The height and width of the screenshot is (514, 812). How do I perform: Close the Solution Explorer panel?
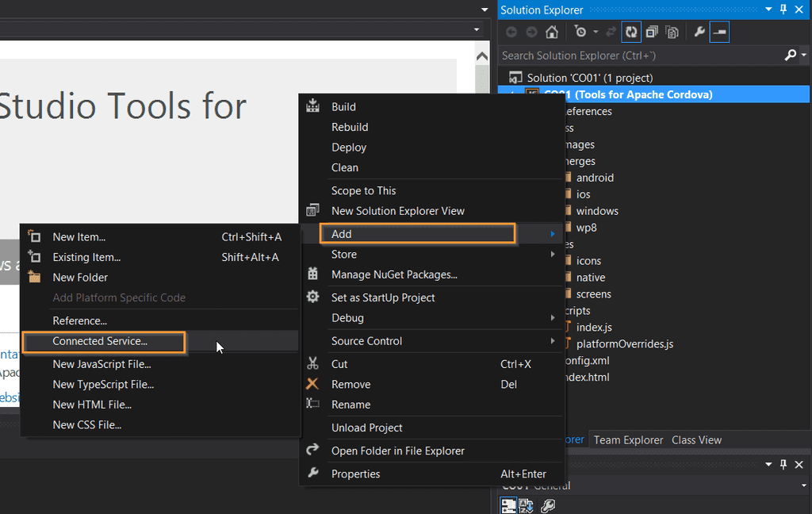click(799, 10)
